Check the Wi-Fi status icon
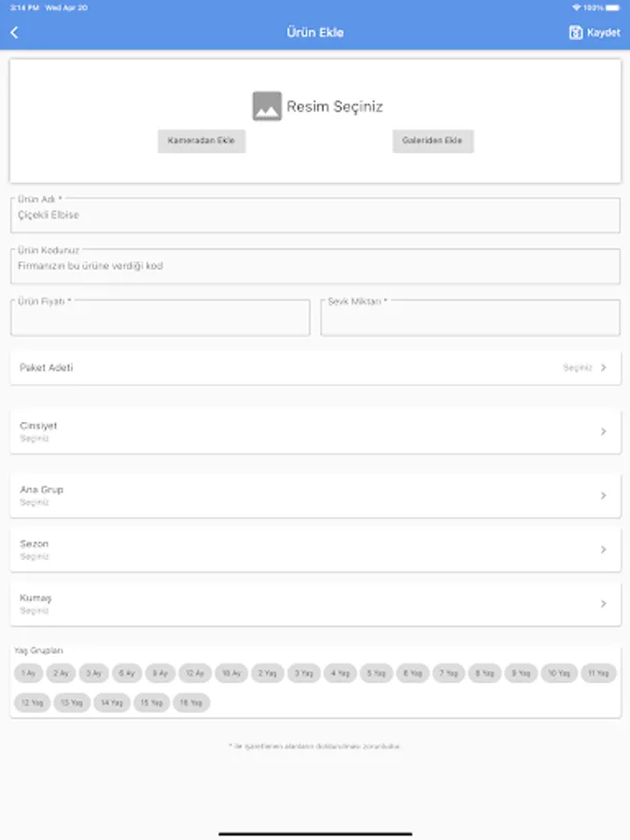This screenshot has width=630, height=840. point(577,7)
